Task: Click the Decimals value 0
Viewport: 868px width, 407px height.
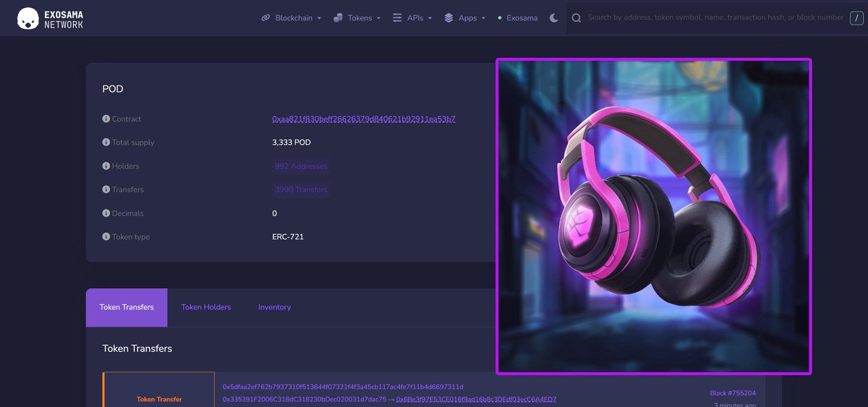Action: point(274,214)
